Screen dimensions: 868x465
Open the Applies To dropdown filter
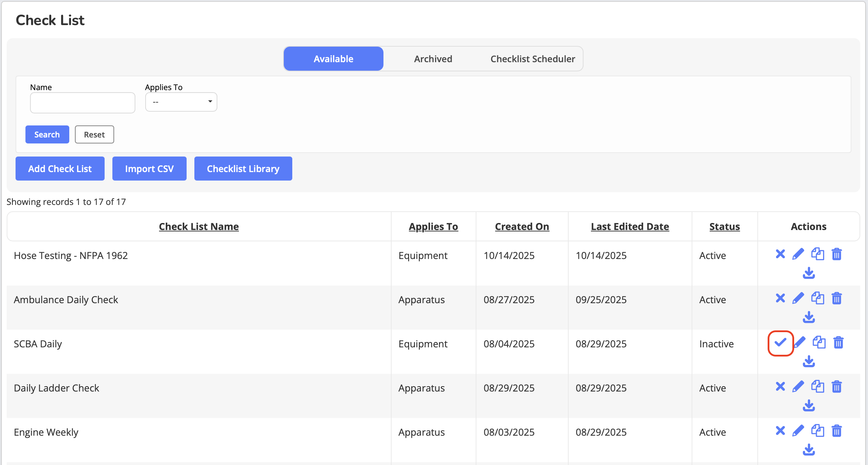tap(181, 102)
